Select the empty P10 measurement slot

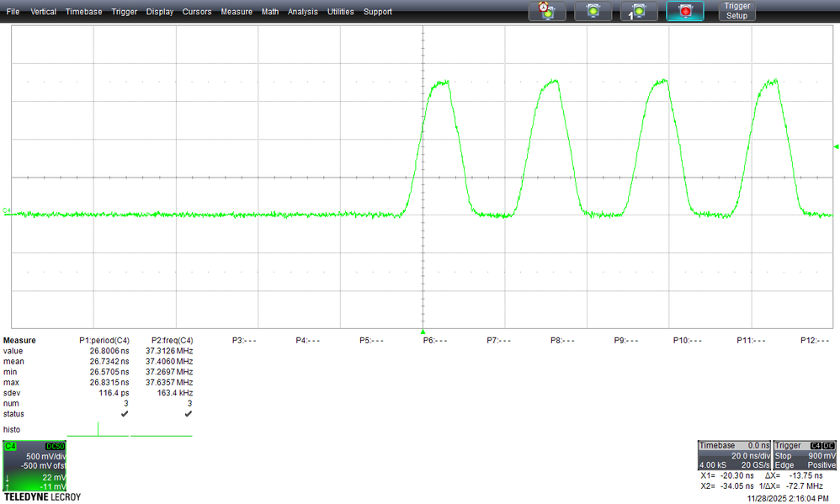coord(688,341)
